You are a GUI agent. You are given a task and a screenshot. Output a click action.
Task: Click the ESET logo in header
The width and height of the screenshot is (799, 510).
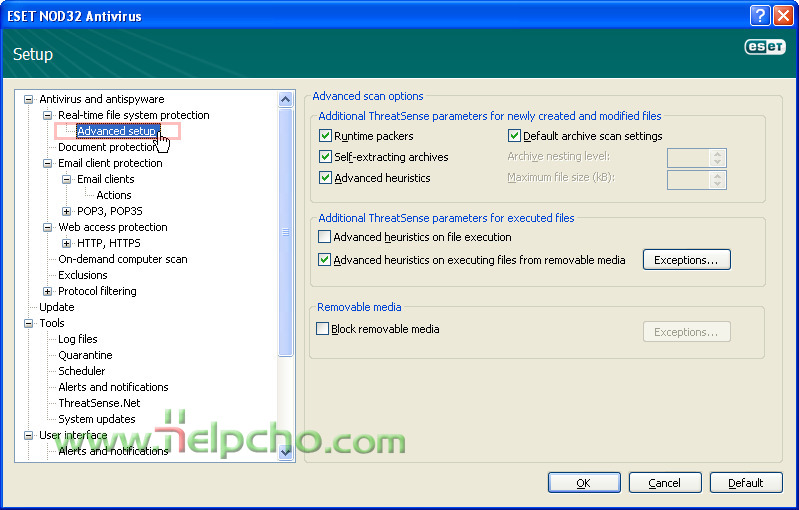[765, 47]
